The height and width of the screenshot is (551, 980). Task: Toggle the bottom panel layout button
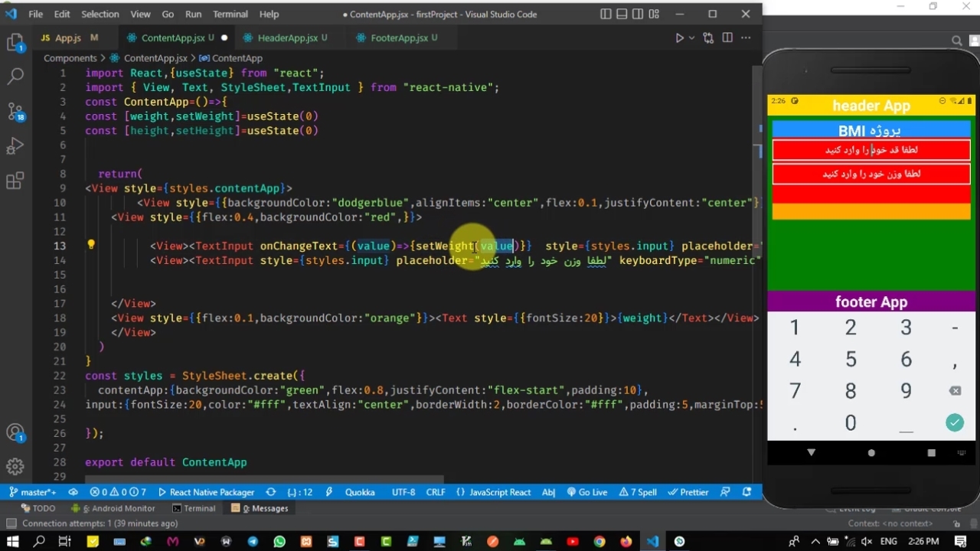pyautogui.click(x=622, y=14)
